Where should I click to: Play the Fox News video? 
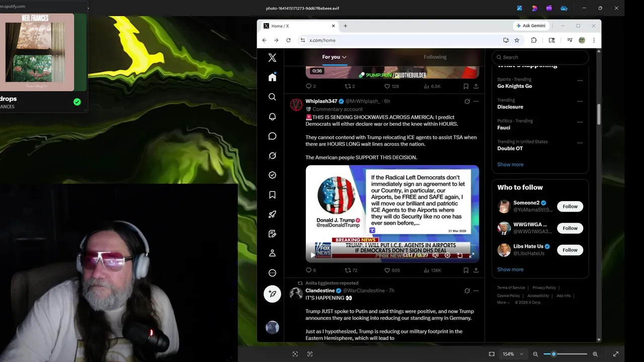pyautogui.click(x=312, y=255)
